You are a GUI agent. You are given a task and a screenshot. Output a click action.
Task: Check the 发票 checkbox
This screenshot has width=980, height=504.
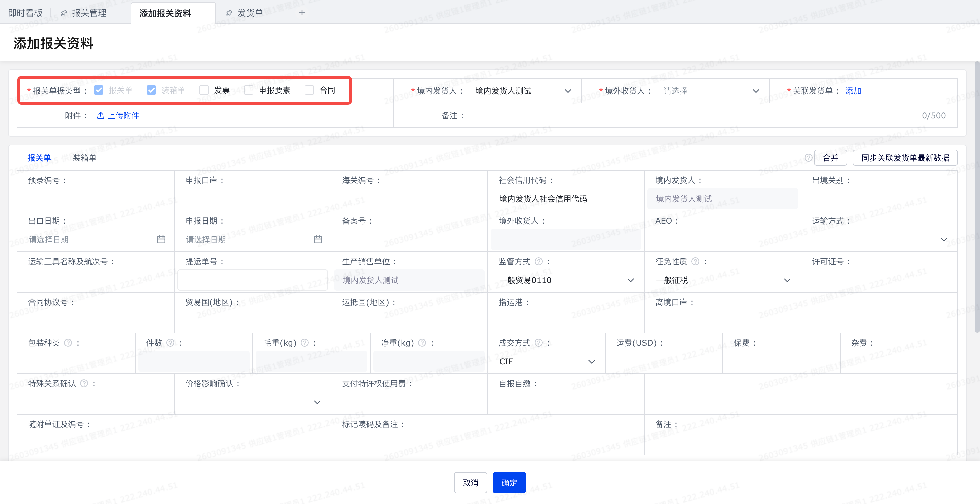(x=204, y=90)
